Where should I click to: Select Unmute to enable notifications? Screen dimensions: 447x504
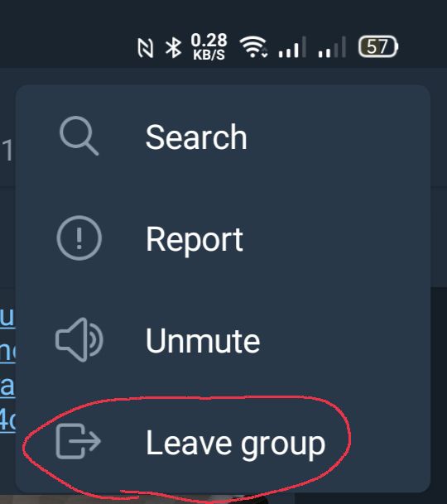point(223,340)
